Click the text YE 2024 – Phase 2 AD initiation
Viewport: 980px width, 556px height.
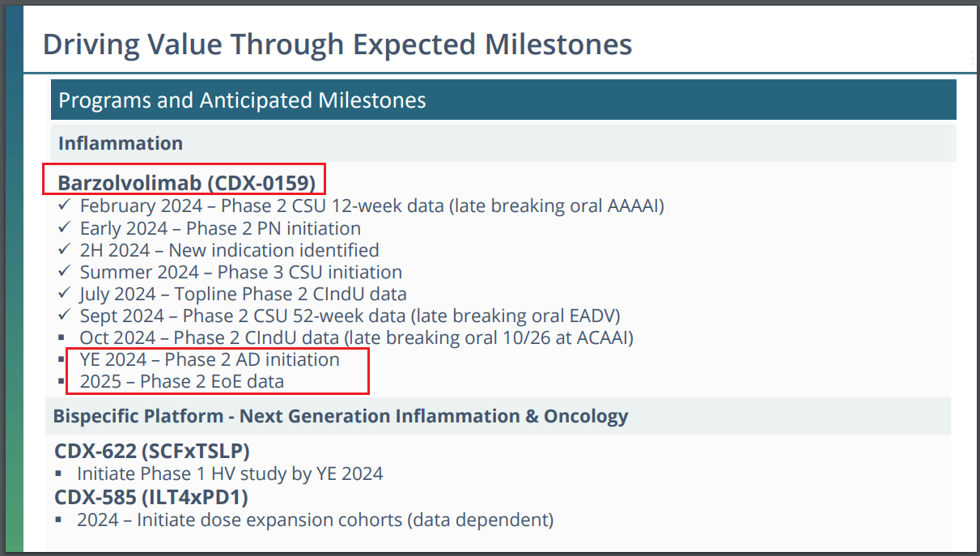click(x=210, y=359)
